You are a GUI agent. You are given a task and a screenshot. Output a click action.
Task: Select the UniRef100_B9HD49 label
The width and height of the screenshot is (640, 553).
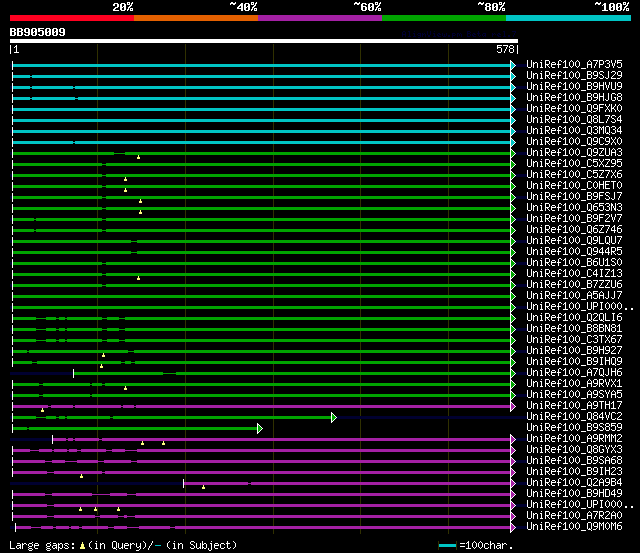(574, 494)
